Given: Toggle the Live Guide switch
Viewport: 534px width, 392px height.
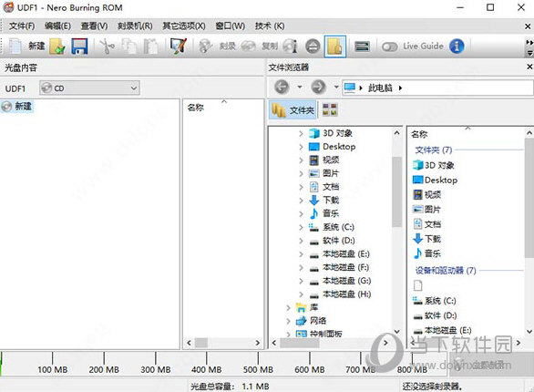Looking at the screenshot, I should 390,46.
